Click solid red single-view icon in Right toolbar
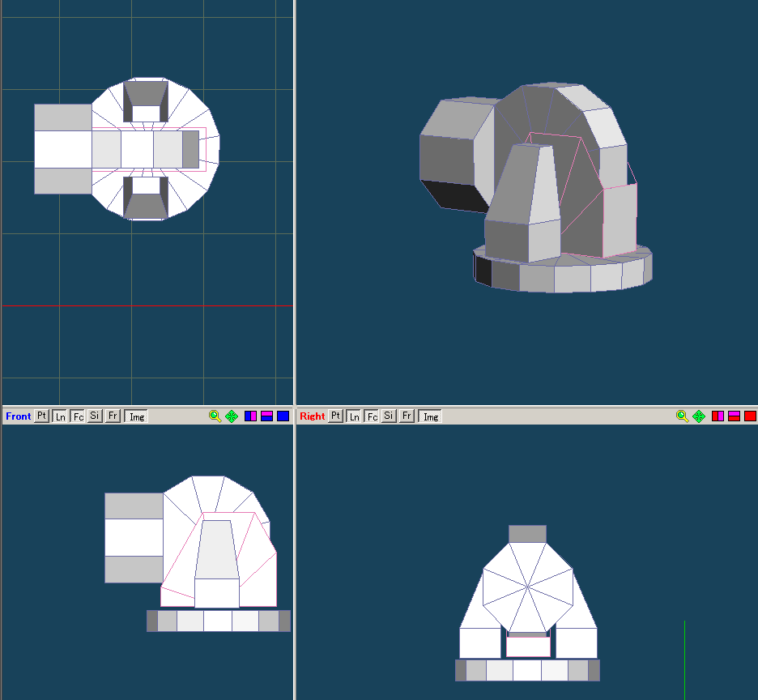Screen dimensions: 758x700 750,416
